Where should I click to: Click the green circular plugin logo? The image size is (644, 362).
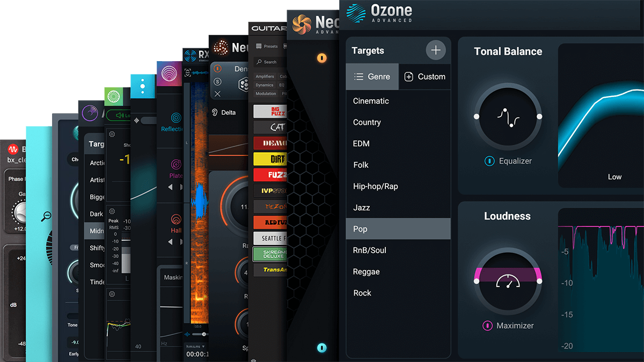pos(114,97)
